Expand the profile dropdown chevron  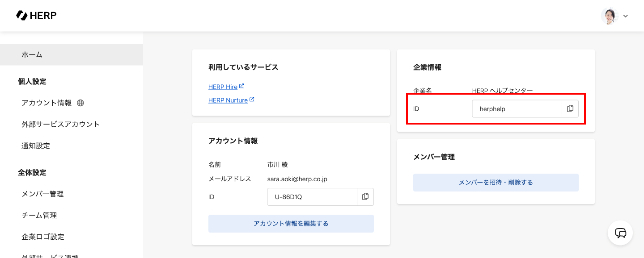626,16
